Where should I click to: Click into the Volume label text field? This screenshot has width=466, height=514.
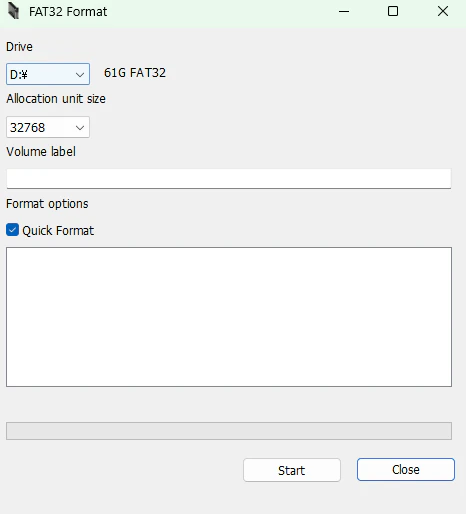click(229, 179)
